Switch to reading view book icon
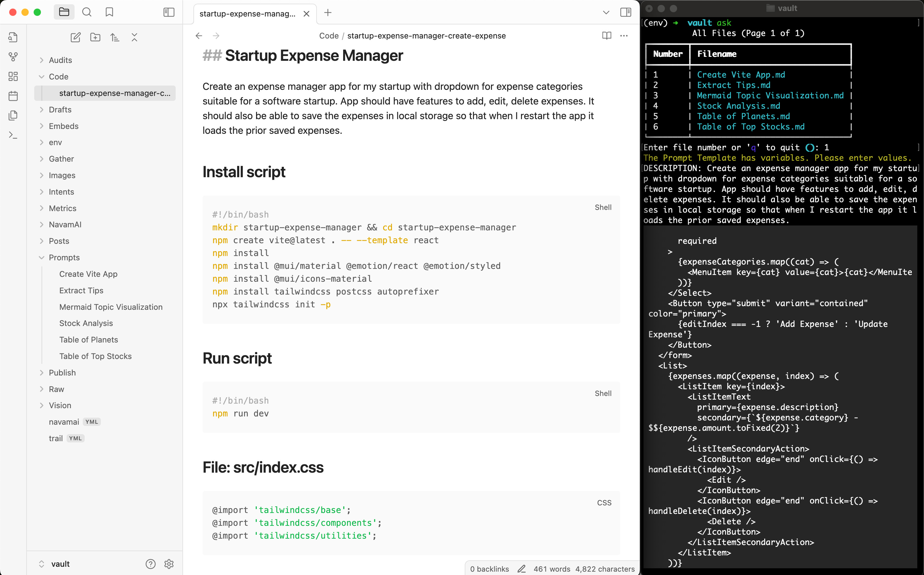The width and height of the screenshot is (924, 575). [607, 36]
